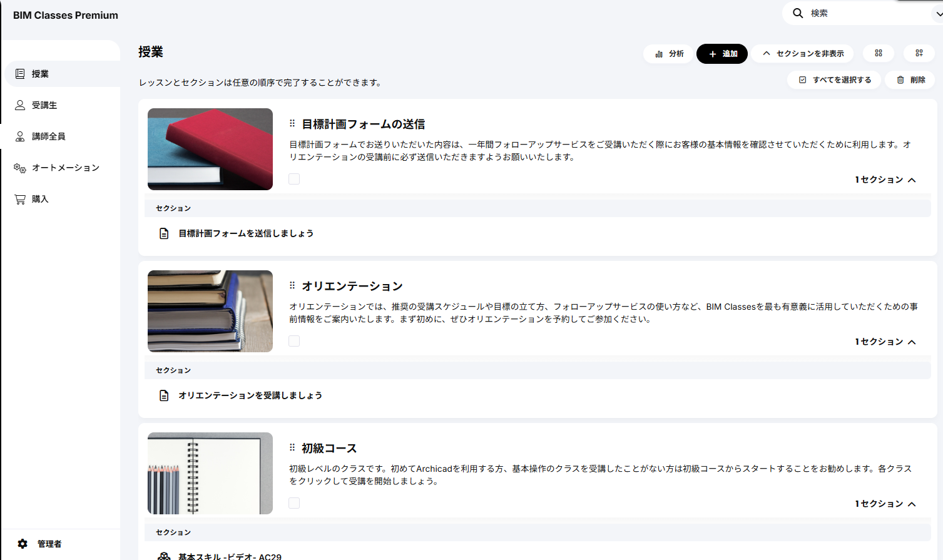The width and height of the screenshot is (943, 560).
Task: Open the オートメーション sidebar item
Action: [x=61, y=168]
